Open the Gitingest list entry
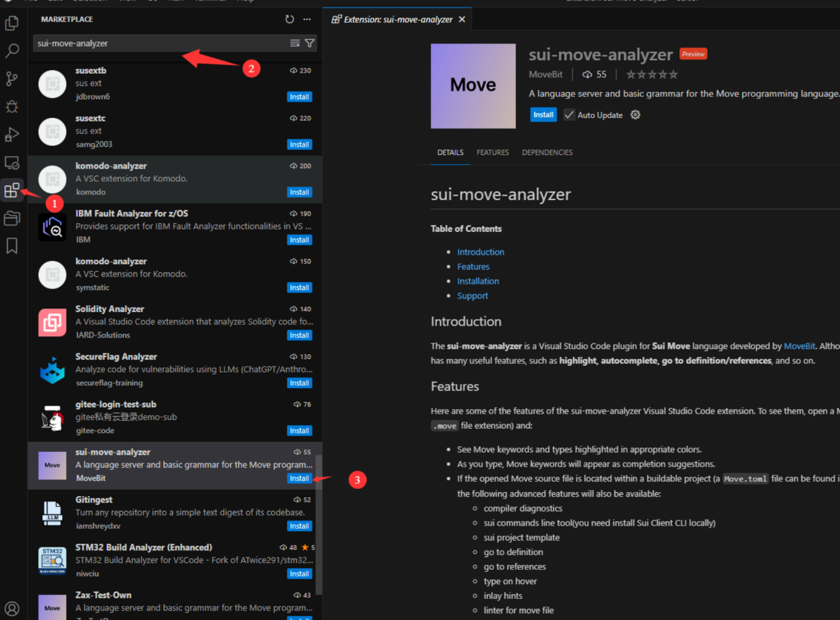The width and height of the screenshot is (840, 620). tap(174, 513)
